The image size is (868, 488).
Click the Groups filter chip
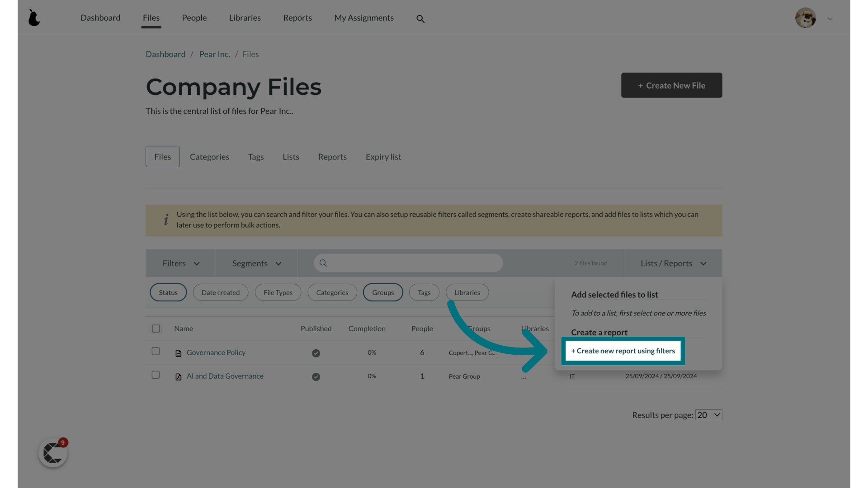383,292
